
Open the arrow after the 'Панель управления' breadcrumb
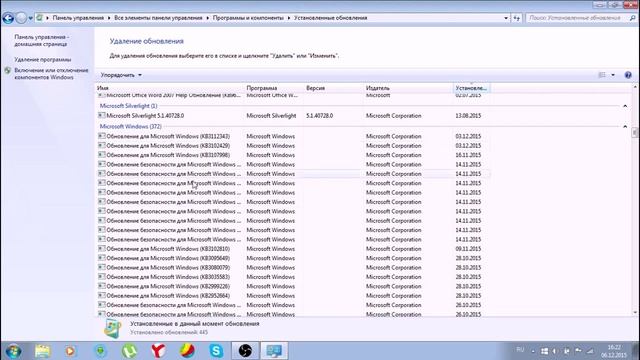point(109,18)
